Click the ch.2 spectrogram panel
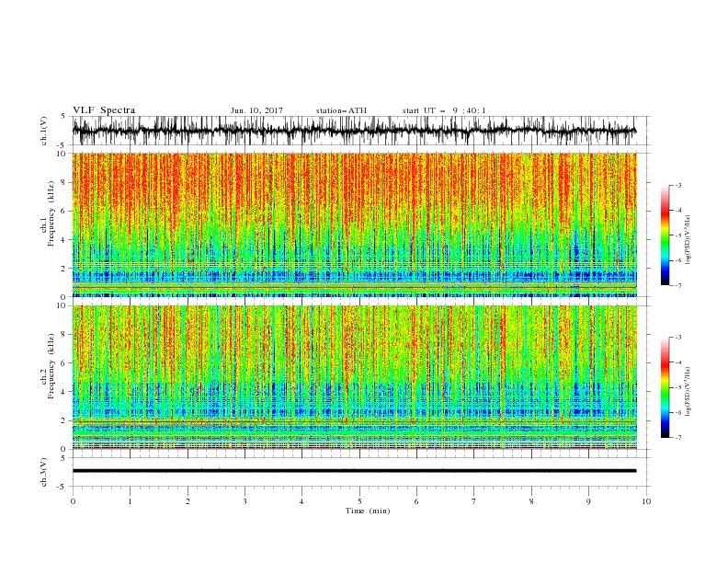The width and height of the screenshot is (728, 563). 354,377
